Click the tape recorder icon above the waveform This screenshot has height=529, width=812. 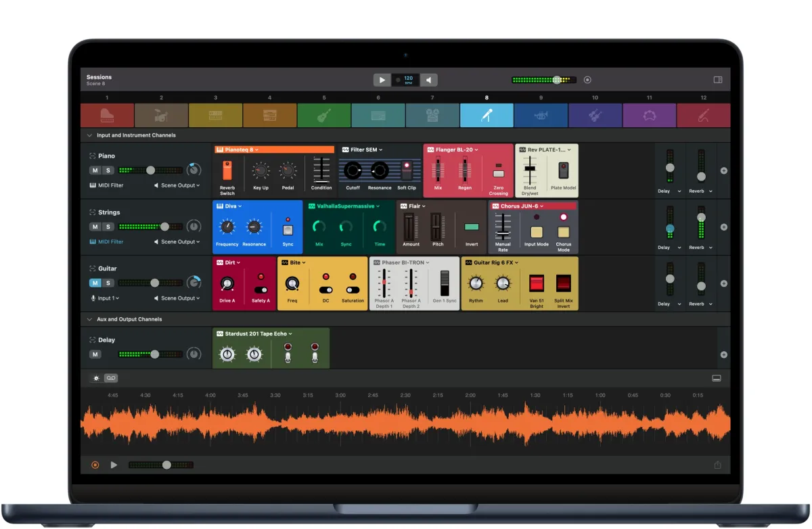point(111,378)
